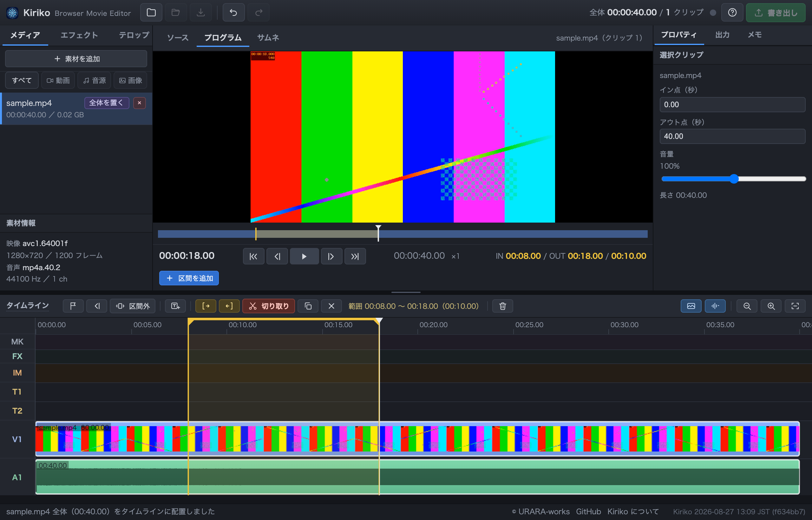Image resolution: width=812 pixels, height=520 pixels.
Task: Play the program preview
Action: (304, 256)
